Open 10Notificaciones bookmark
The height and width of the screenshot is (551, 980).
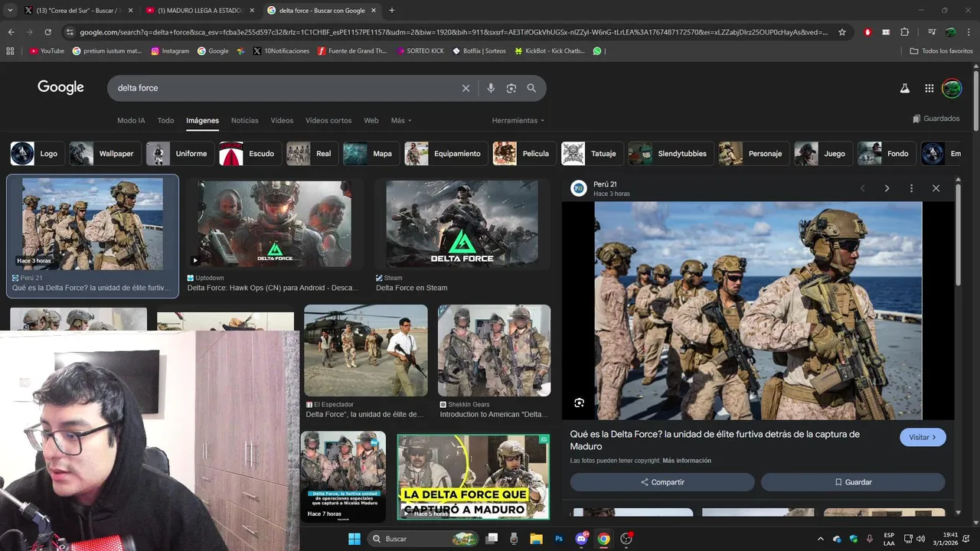(x=281, y=51)
